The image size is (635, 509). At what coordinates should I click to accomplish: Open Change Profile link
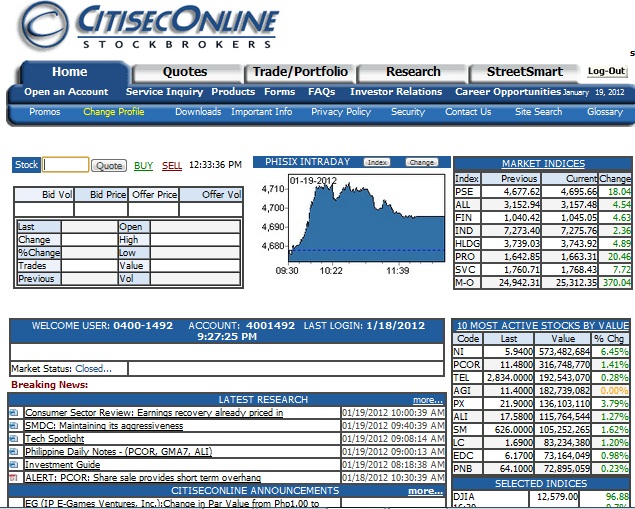click(114, 112)
